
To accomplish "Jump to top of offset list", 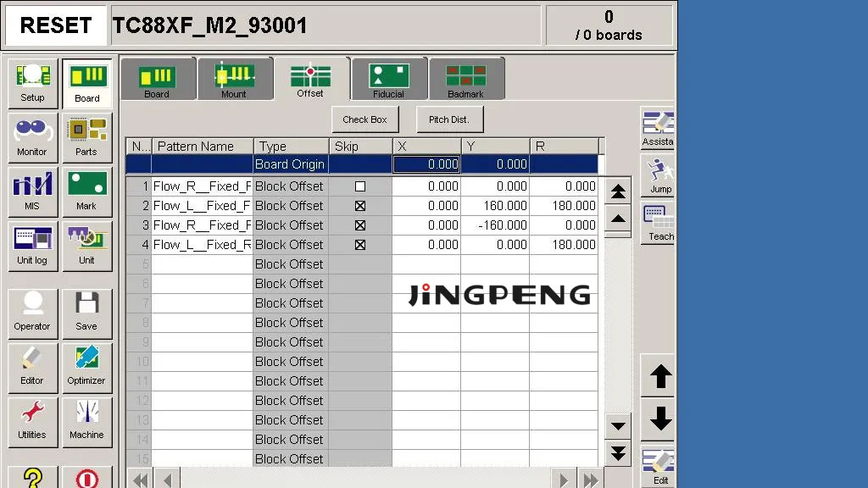I will (618, 191).
